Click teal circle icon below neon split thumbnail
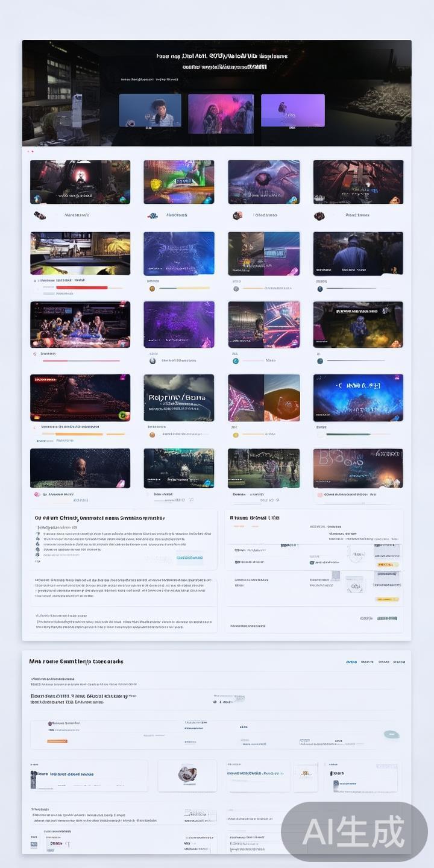Viewport: 434px width, 868px height. coord(236,360)
